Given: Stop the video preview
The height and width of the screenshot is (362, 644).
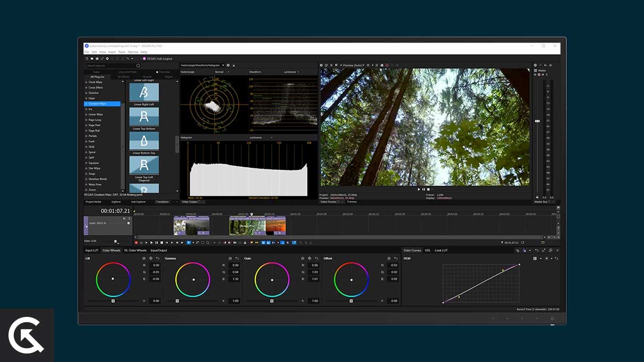Looking at the screenshot, I should (x=428, y=189).
